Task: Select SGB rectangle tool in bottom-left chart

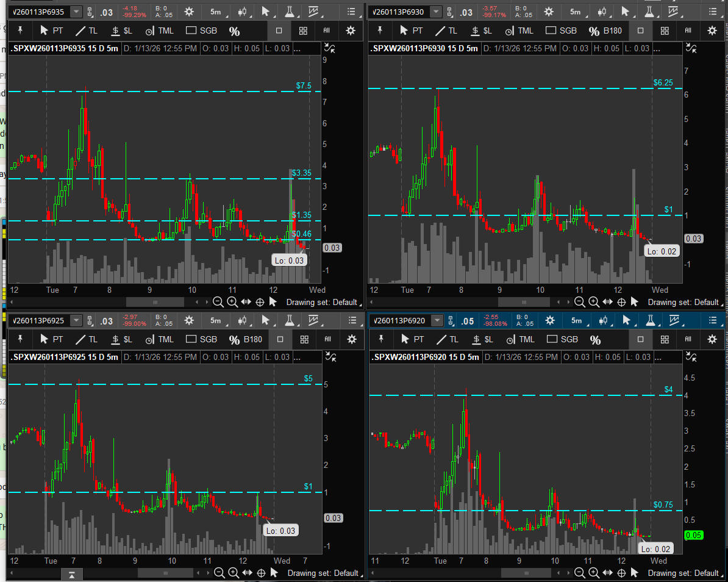Action: [201, 339]
